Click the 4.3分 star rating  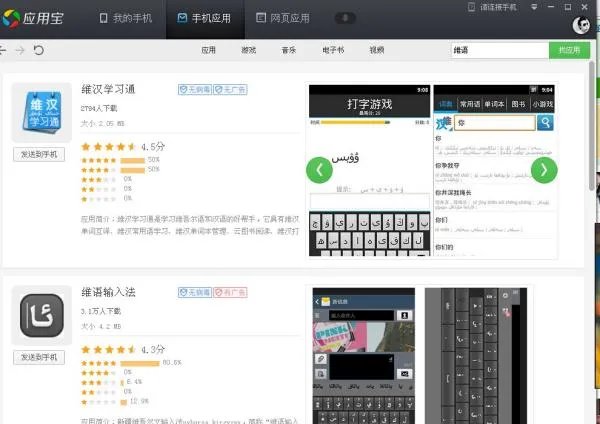(123, 349)
